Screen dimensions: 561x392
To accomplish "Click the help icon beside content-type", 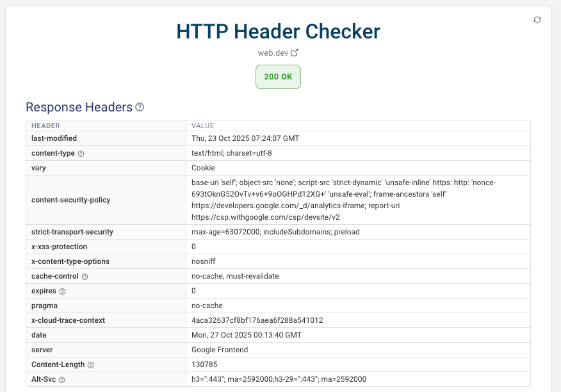I will (81, 154).
